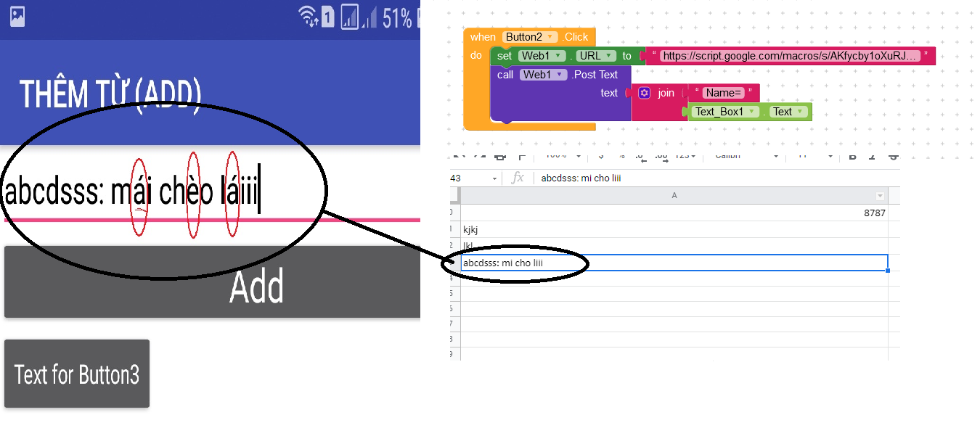Screen dimensions: 980x436
Task: Open the join block mutator gear icon
Action: coord(645,93)
